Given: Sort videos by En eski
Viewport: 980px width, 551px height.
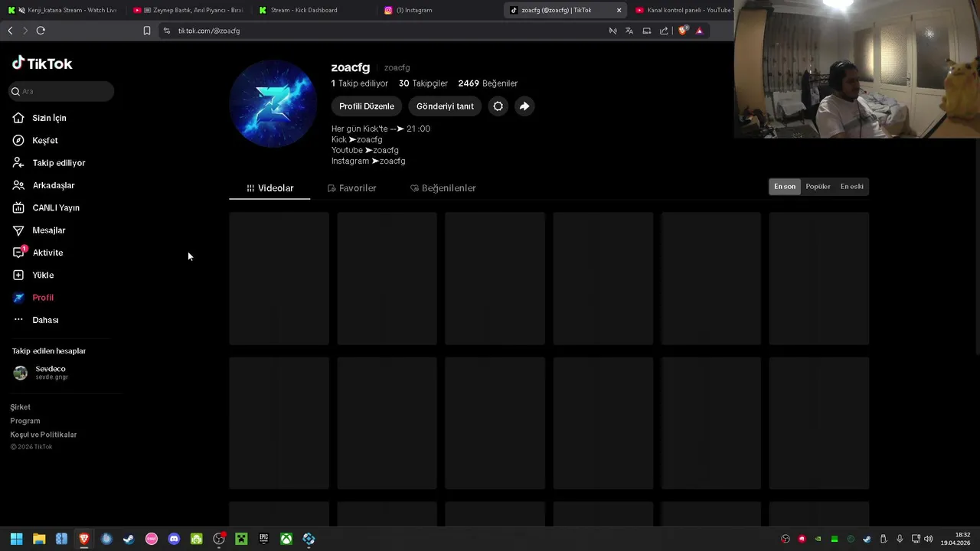Looking at the screenshot, I should click(x=851, y=187).
